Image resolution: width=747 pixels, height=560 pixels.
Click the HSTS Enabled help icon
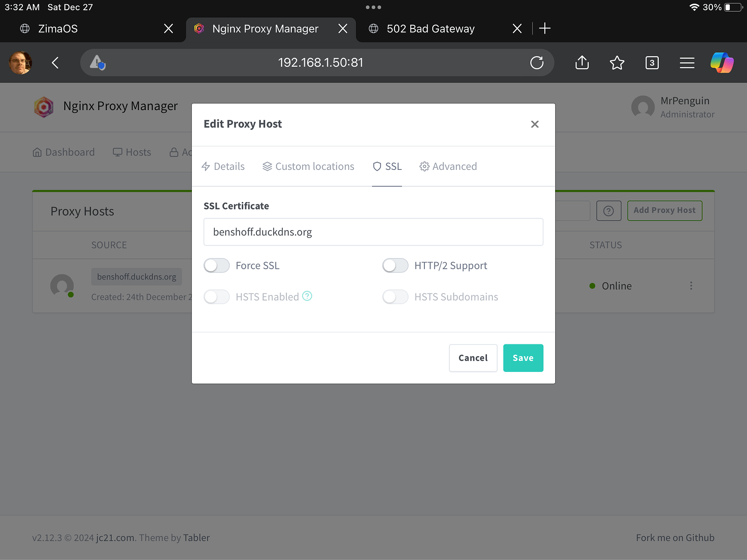[x=307, y=296]
